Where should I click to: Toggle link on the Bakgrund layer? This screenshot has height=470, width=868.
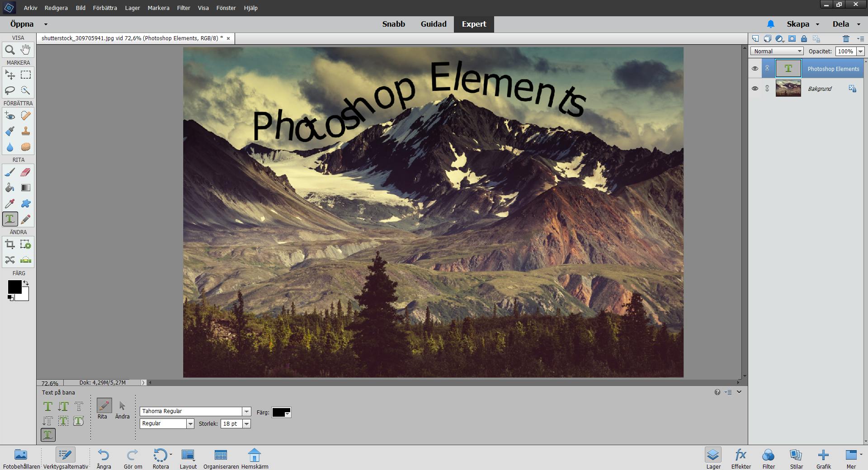tap(767, 89)
